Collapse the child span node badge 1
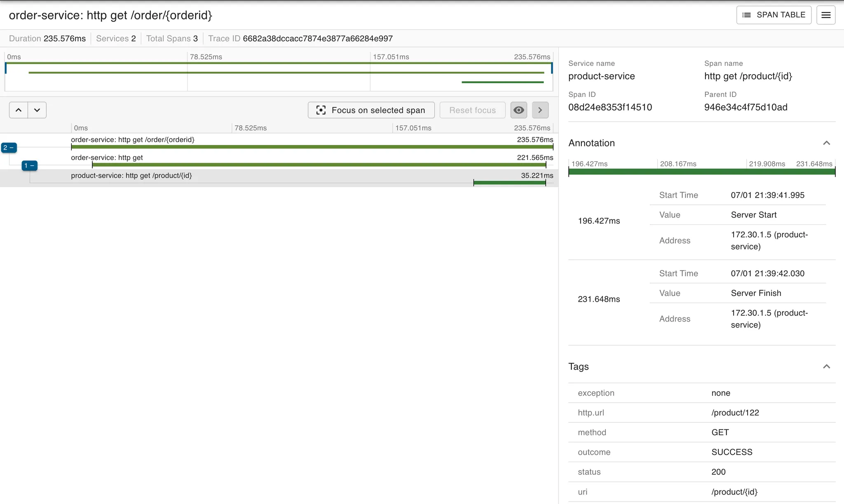 click(29, 166)
